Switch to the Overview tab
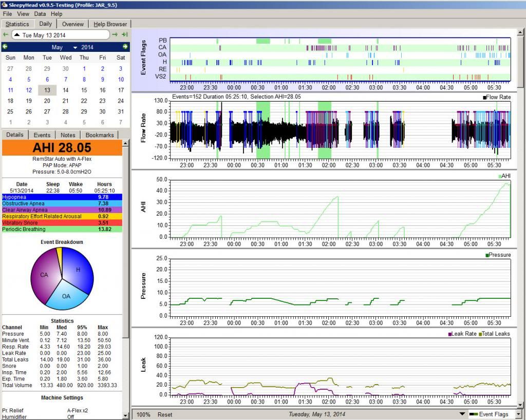This screenshot has width=526, height=420. click(73, 24)
